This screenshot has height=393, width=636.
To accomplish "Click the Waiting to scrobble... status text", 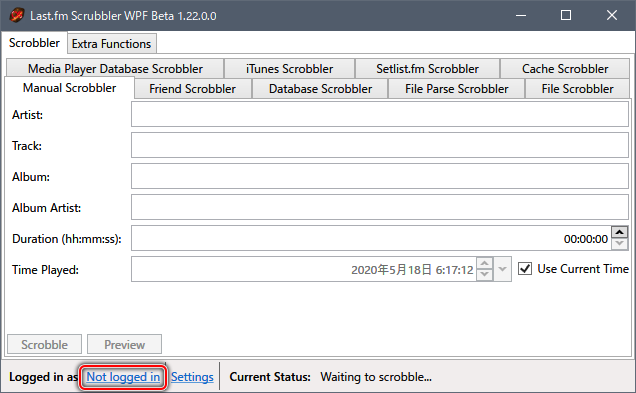I will coord(376,377).
